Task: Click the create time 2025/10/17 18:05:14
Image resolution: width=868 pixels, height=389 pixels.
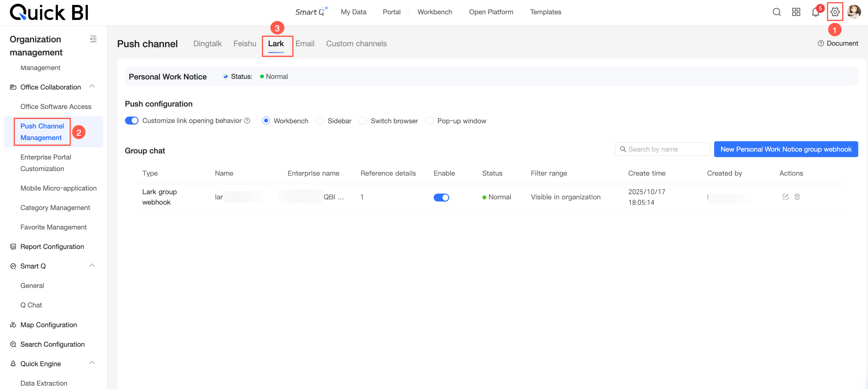Action: 647,197
